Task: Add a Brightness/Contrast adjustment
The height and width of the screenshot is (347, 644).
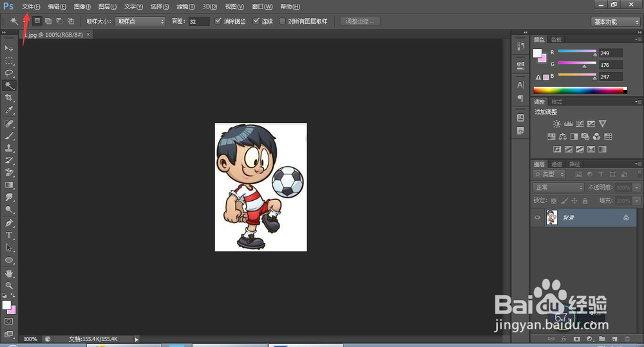Action: (x=556, y=124)
